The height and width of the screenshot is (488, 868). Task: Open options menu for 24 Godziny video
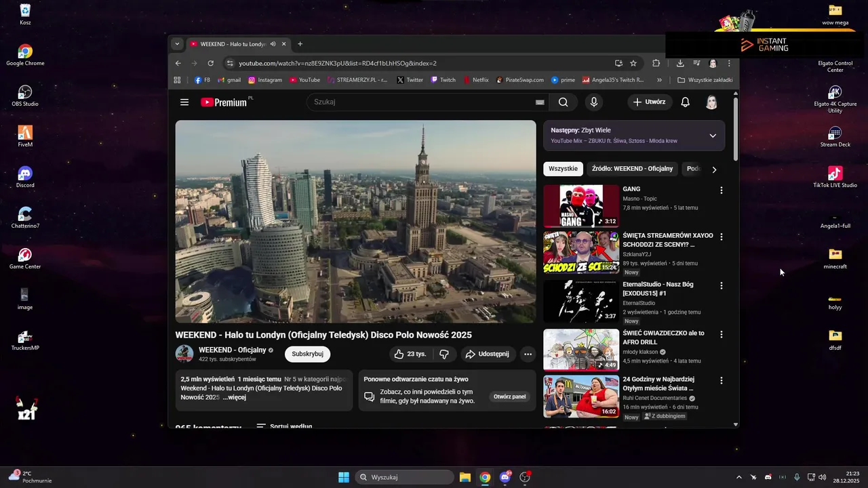tap(722, 380)
